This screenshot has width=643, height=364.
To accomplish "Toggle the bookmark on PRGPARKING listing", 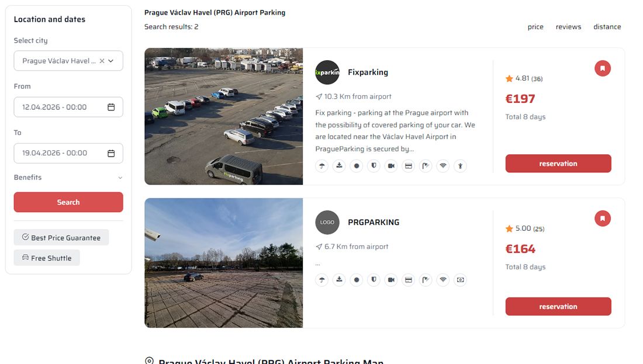I will pos(603,219).
